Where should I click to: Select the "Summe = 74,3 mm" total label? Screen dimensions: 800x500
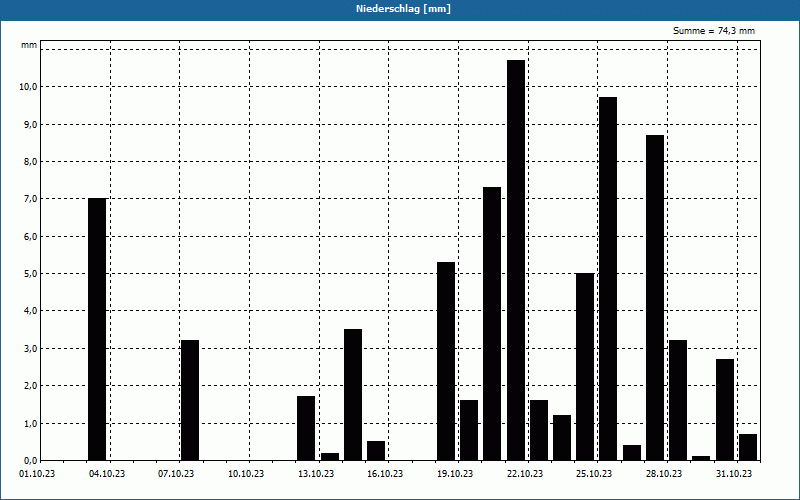(x=714, y=31)
